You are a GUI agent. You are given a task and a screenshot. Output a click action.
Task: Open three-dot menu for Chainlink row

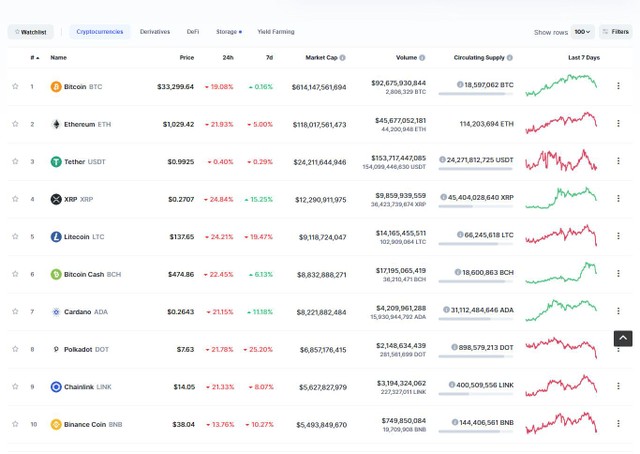point(618,386)
